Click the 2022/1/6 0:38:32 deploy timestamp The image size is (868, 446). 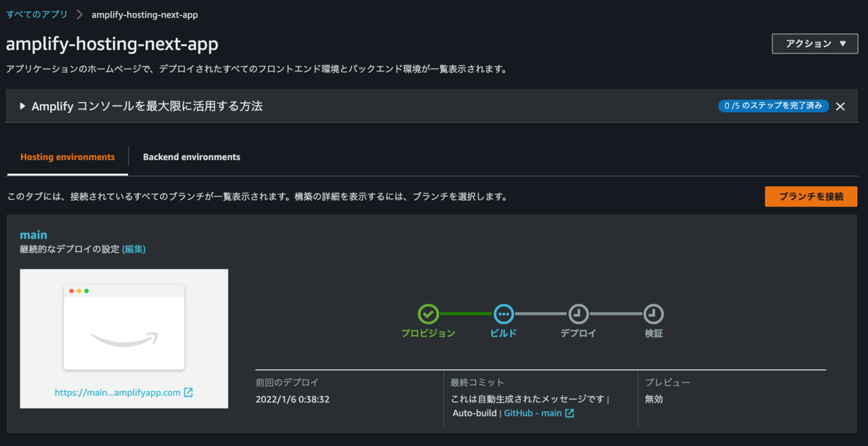click(x=293, y=399)
